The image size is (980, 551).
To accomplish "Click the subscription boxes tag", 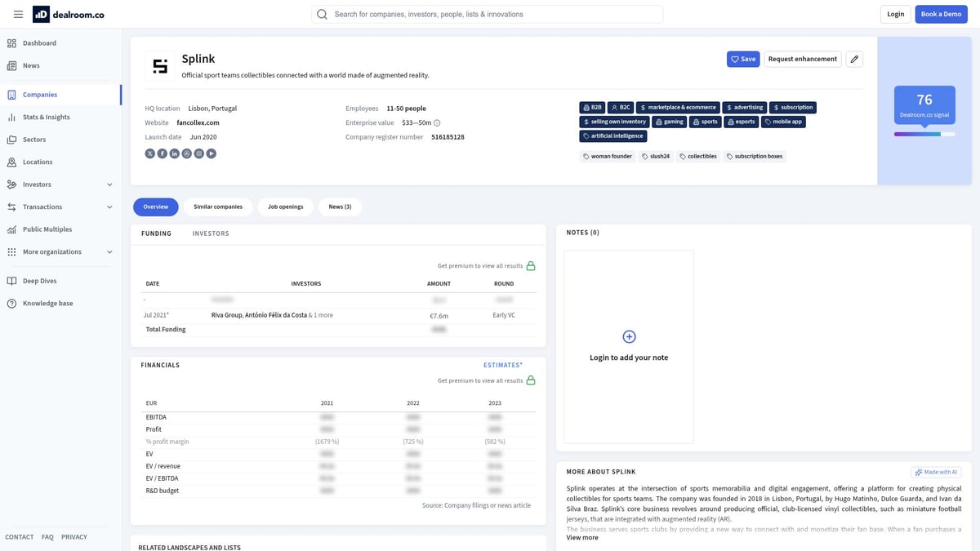I will (755, 156).
